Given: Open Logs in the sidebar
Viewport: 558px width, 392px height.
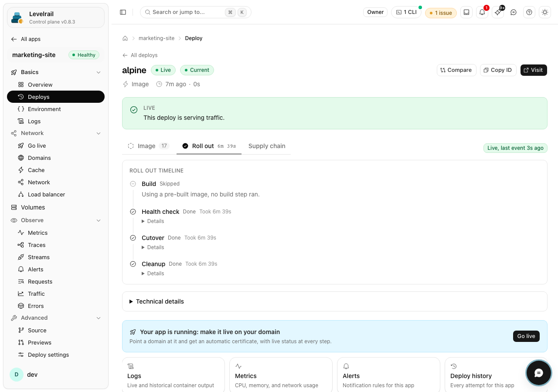Looking at the screenshot, I should click(x=56, y=121).
